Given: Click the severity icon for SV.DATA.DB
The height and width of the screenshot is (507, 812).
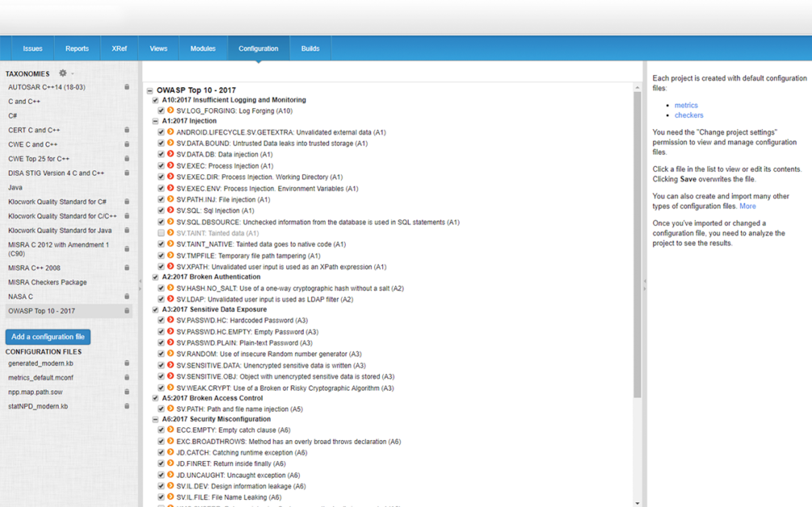Looking at the screenshot, I should (x=170, y=154).
